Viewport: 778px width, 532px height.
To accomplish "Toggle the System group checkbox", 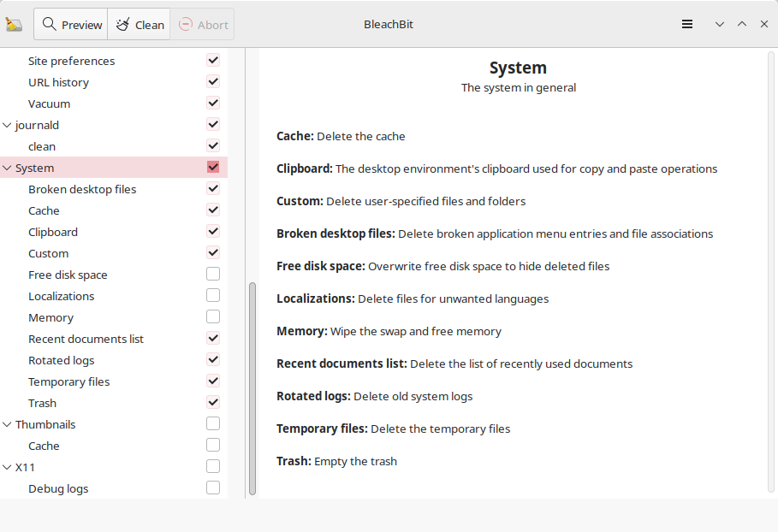I will pyautogui.click(x=213, y=167).
